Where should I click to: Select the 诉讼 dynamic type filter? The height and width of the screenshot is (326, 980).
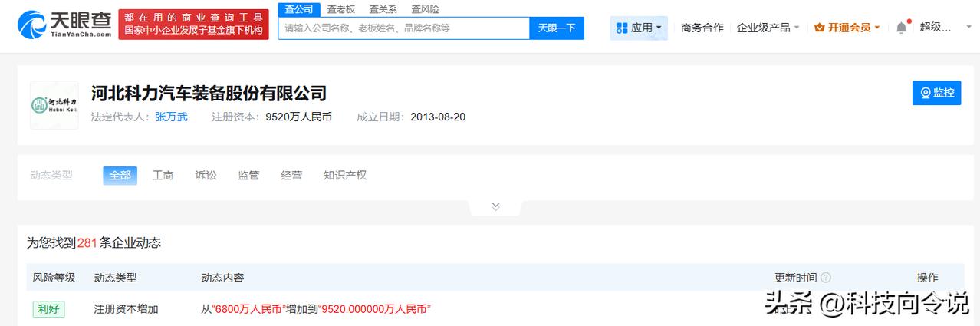206,175
